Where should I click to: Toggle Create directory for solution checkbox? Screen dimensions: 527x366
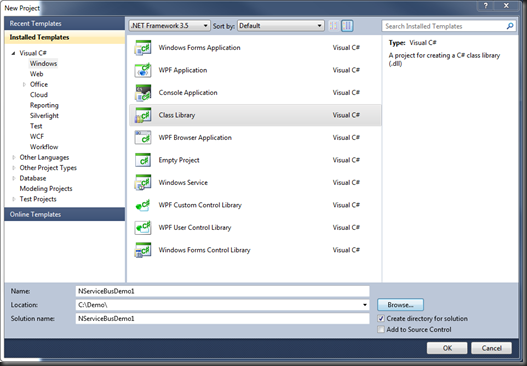381,318
